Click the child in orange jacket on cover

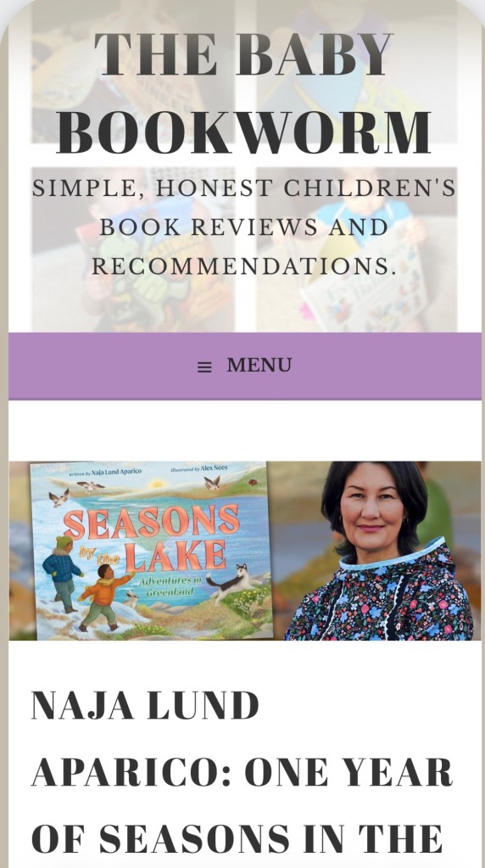tap(105, 597)
